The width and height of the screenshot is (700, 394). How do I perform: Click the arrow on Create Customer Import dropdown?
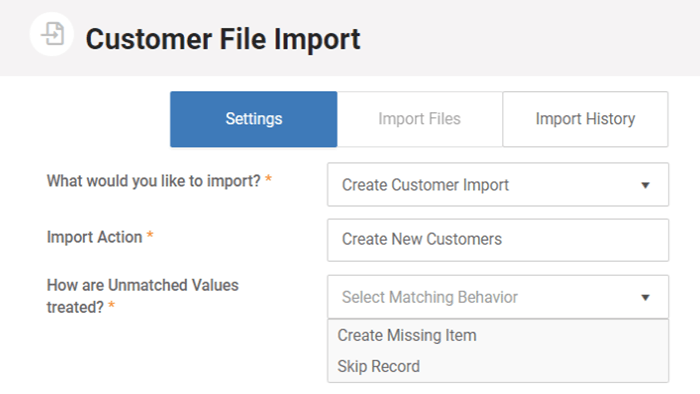(645, 185)
